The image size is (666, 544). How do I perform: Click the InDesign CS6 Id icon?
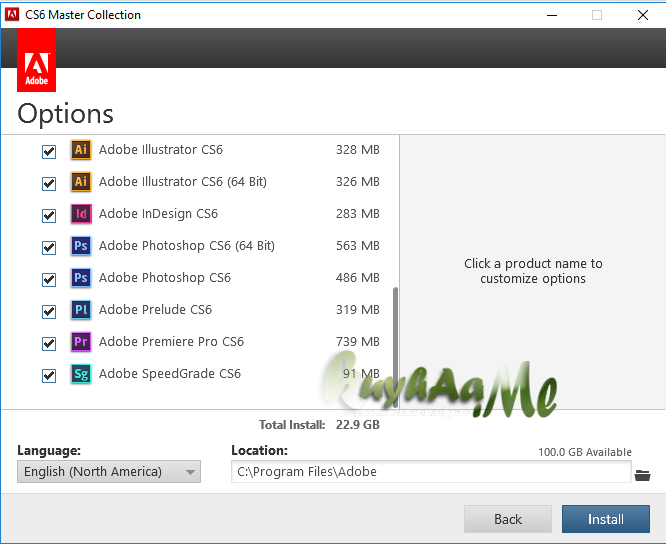tap(81, 214)
